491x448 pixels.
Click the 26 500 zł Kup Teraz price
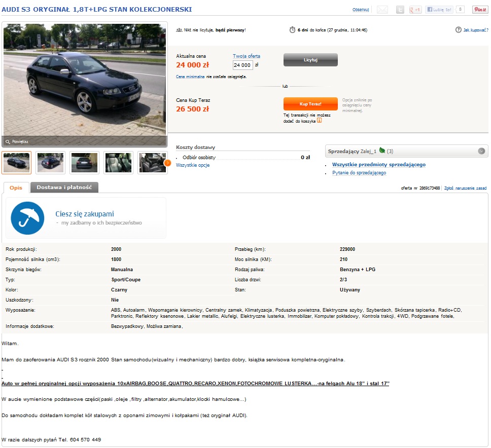[x=192, y=109]
